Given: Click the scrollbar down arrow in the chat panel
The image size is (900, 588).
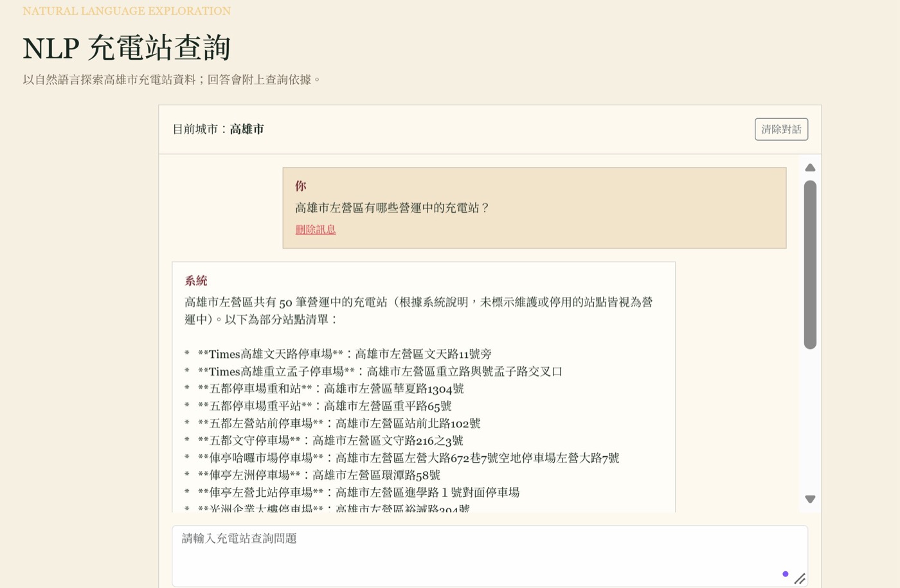Looking at the screenshot, I should point(810,499).
